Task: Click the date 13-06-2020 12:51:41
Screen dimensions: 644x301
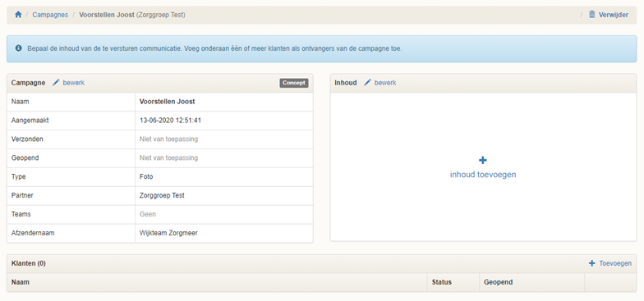Action: pos(170,121)
